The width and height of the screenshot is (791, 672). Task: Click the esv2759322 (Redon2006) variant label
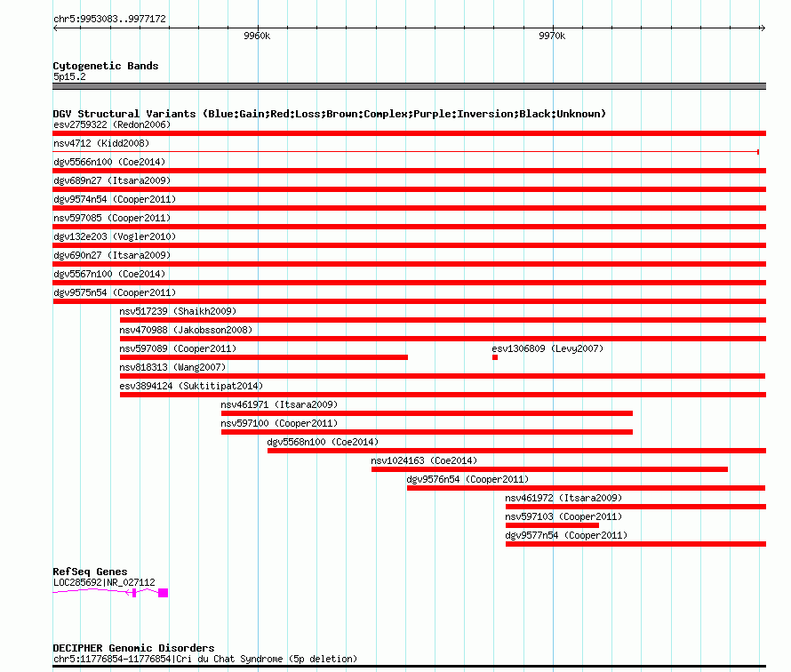112,124
